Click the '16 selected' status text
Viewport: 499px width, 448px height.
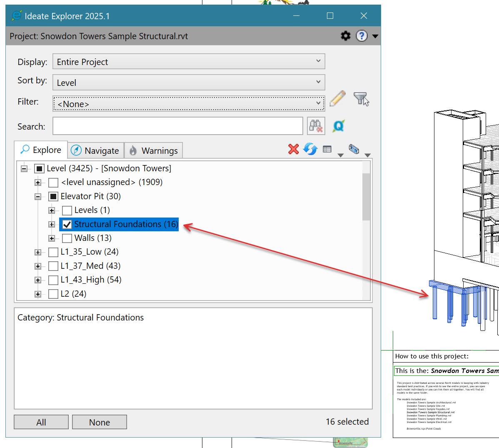347,422
